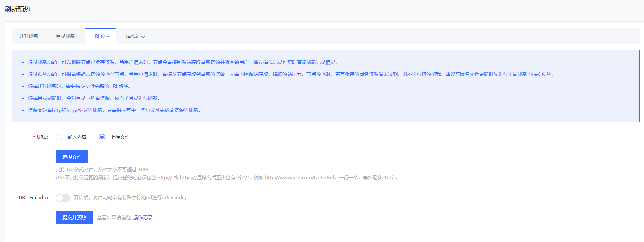
Task: Click the 选择文件 button
Action: coord(72,157)
